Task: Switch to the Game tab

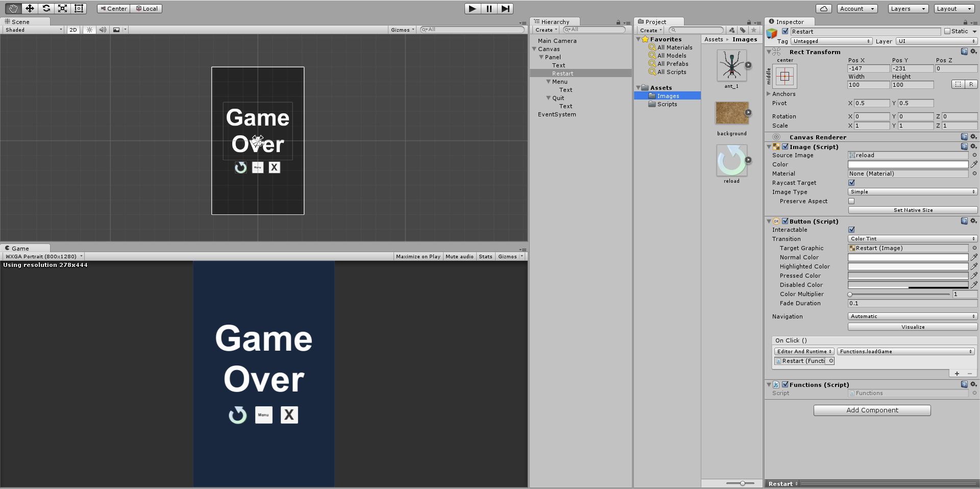Action: [x=20, y=248]
